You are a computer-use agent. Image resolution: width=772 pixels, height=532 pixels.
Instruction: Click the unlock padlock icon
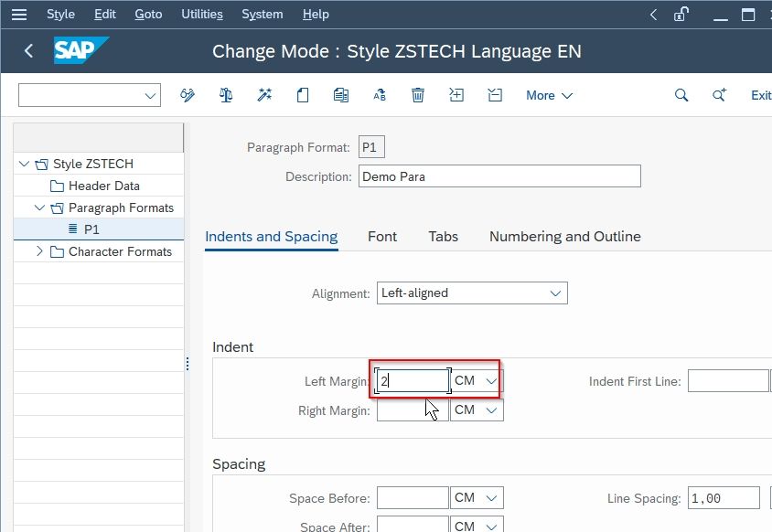click(681, 15)
